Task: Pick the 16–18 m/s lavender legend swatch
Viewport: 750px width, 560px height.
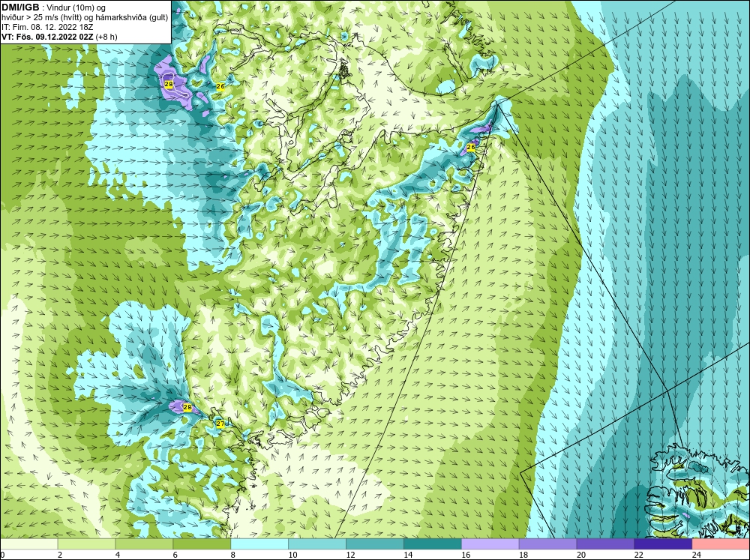Action: [x=490, y=544]
